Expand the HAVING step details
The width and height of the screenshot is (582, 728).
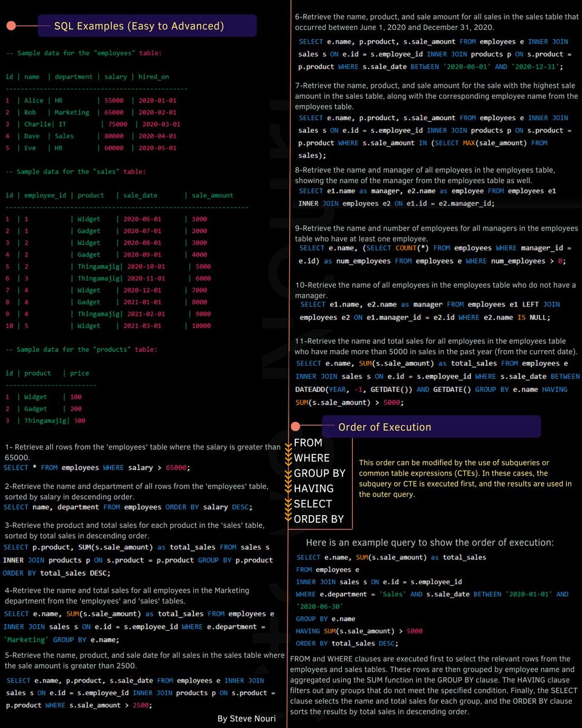coord(315,488)
